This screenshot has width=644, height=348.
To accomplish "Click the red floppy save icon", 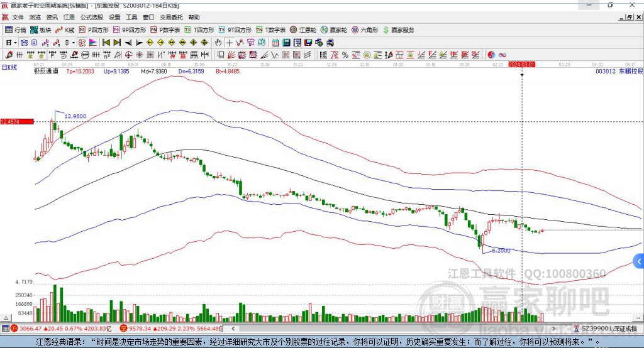I will click(x=308, y=43).
